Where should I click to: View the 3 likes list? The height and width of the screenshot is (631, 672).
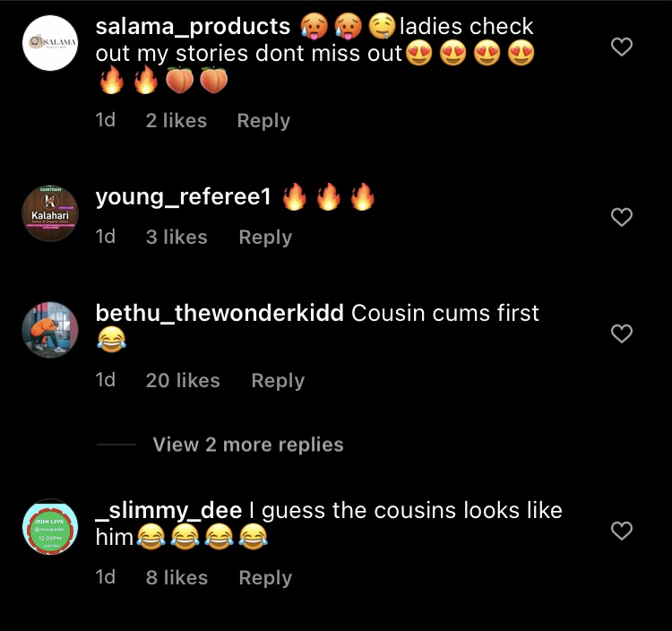tap(177, 238)
